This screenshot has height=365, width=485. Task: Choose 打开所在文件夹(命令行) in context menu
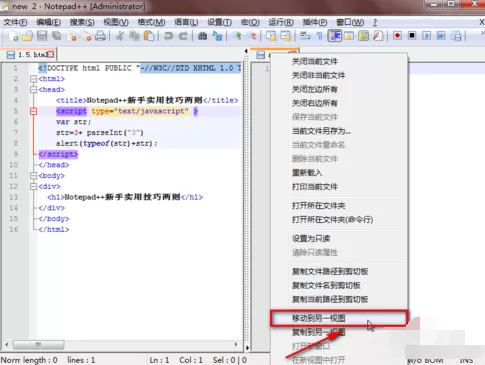(x=339, y=220)
